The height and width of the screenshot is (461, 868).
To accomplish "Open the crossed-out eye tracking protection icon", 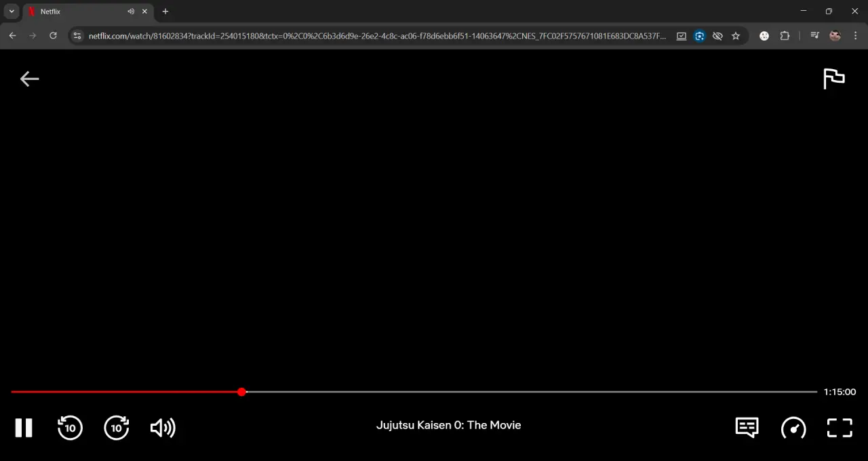I will click(717, 36).
